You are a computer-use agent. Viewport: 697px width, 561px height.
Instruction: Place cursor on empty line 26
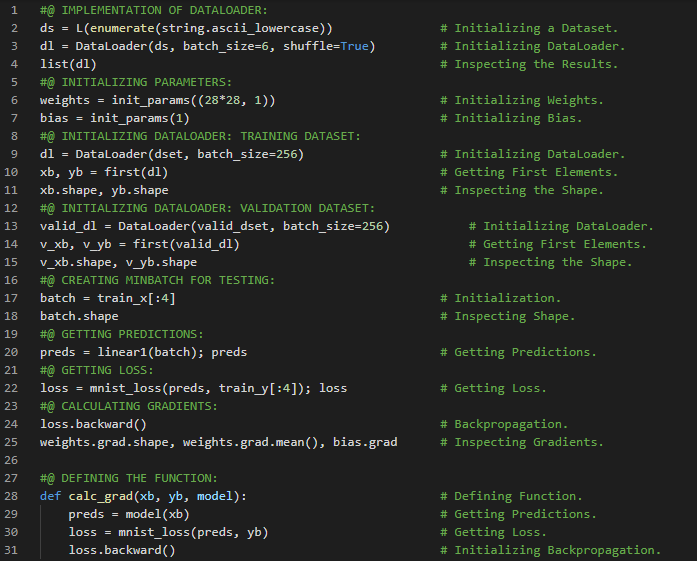click(200, 460)
